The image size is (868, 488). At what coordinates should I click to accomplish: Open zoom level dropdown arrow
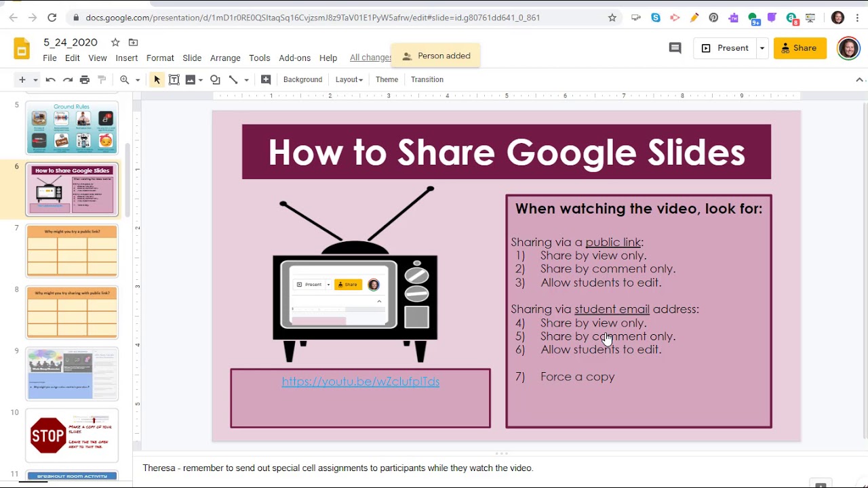point(138,80)
